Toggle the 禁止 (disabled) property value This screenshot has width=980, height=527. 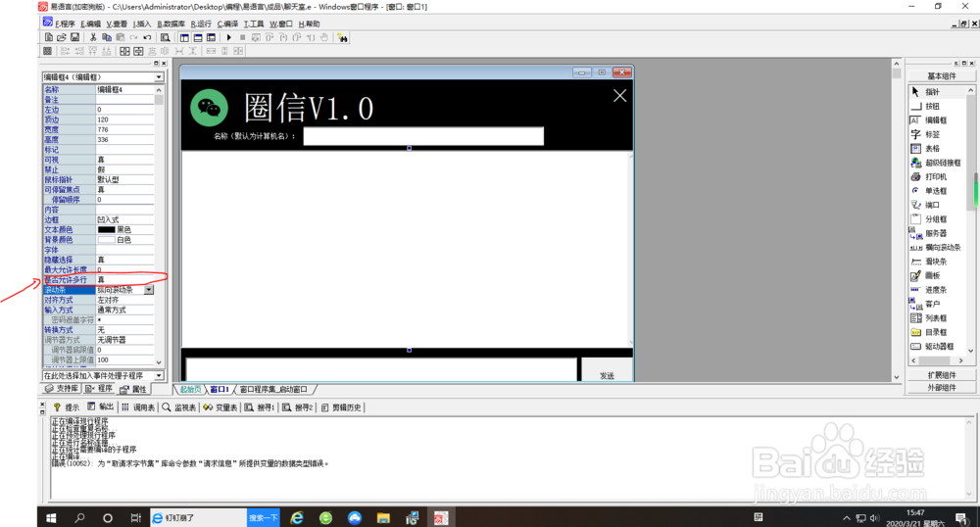click(124, 169)
